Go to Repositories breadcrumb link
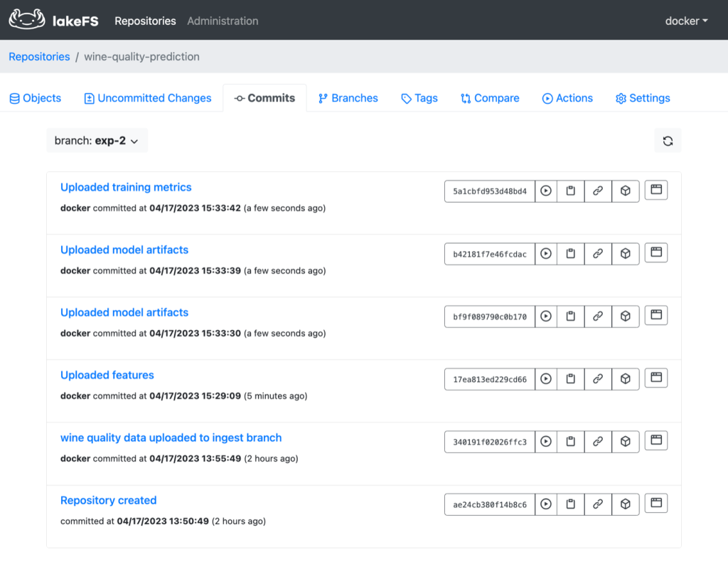 tap(40, 57)
